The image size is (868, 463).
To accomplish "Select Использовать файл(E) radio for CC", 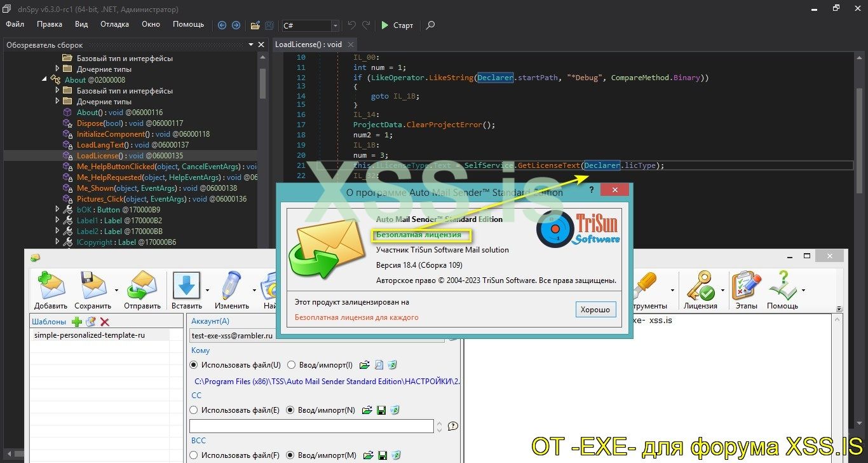I will pos(194,410).
